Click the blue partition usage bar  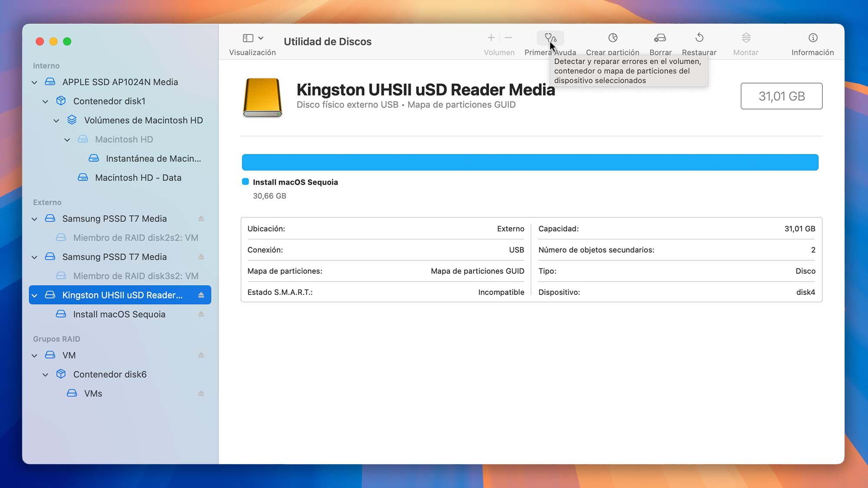coord(530,162)
